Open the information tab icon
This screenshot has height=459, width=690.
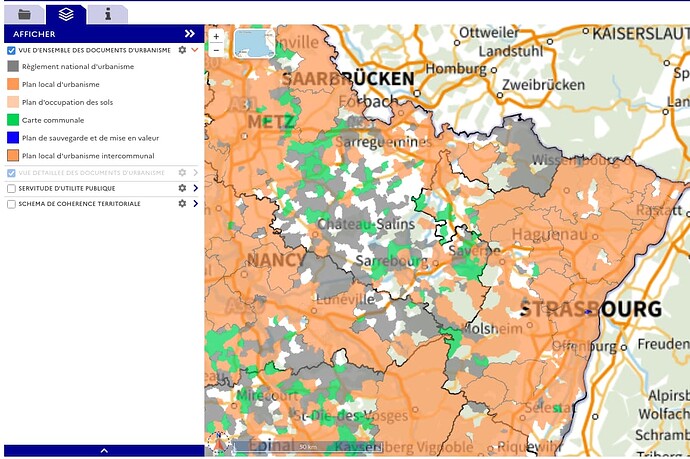[x=107, y=14]
